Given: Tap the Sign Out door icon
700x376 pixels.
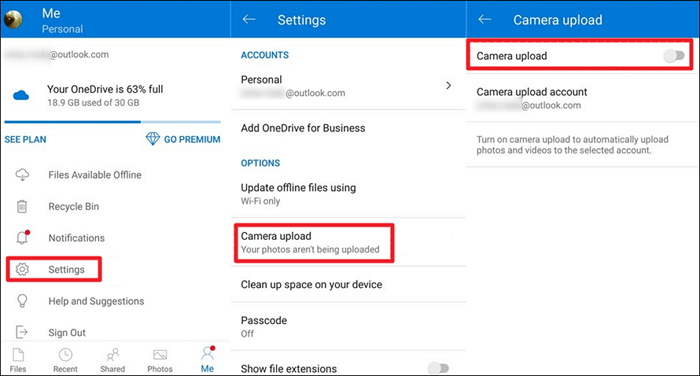Looking at the screenshot, I should (x=22, y=332).
